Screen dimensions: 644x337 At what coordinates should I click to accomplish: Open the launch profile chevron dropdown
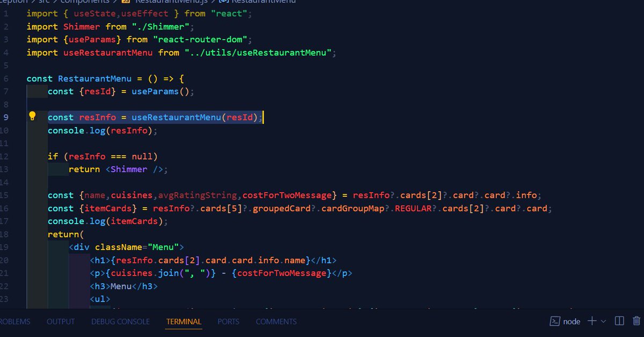[603, 321]
